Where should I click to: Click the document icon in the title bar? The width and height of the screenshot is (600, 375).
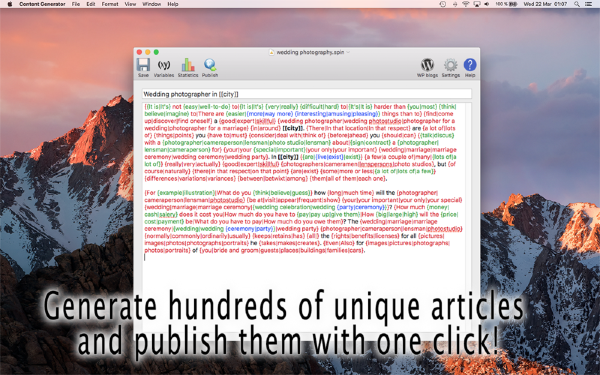(x=272, y=52)
